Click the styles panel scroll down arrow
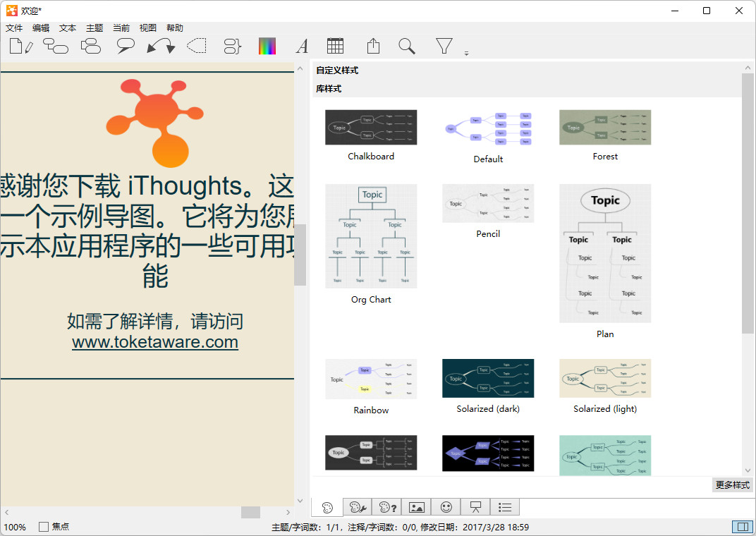This screenshot has width=756, height=536. point(748,470)
